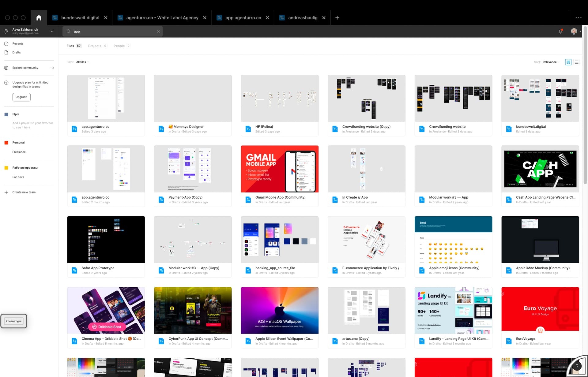588x377 pixels.
Task: Click file icon beside Safar App Prototype
Action: click(74, 271)
